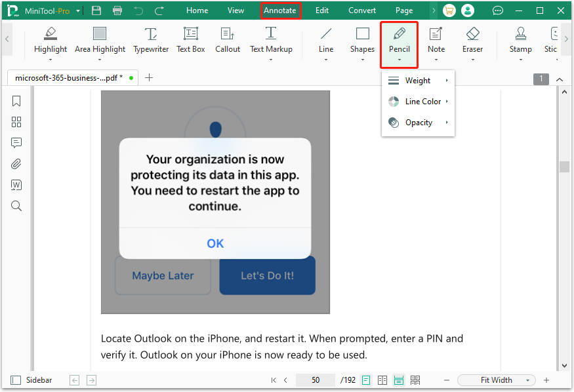Open the attachments paperclip panel
Viewport: 574px width, 392px height.
point(16,164)
